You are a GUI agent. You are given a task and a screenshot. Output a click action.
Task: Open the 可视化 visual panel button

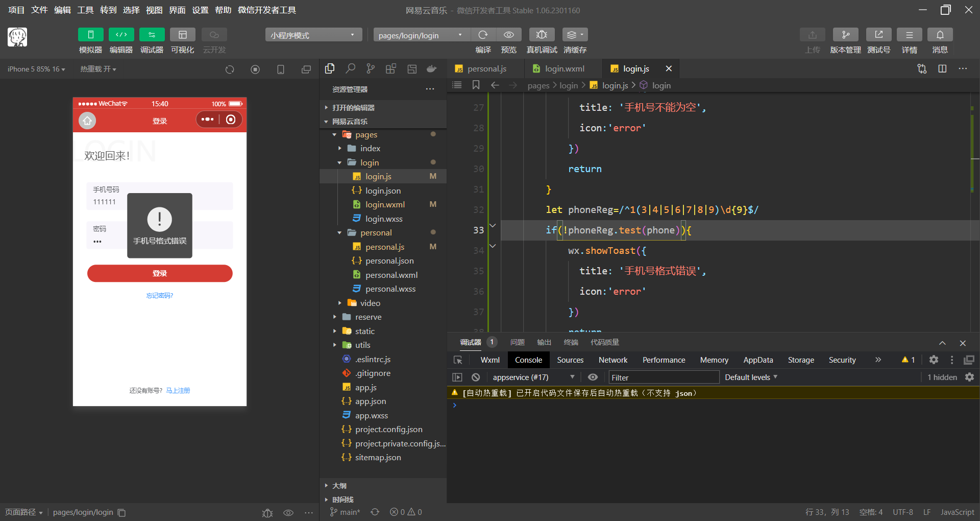coord(182,35)
